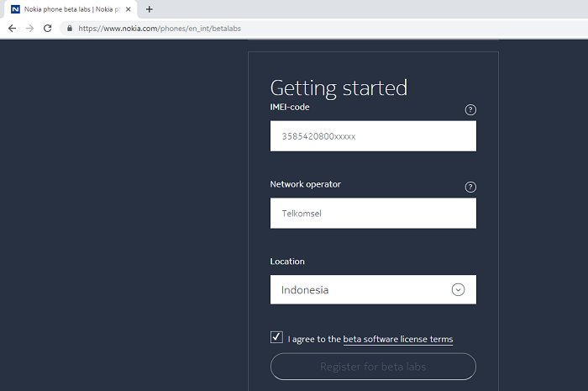Click the Getting started heading

click(x=339, y=87)
